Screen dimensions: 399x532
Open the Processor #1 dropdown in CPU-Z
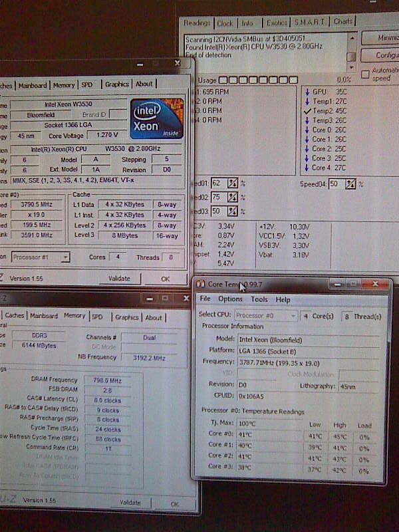(x=66, y=257)
